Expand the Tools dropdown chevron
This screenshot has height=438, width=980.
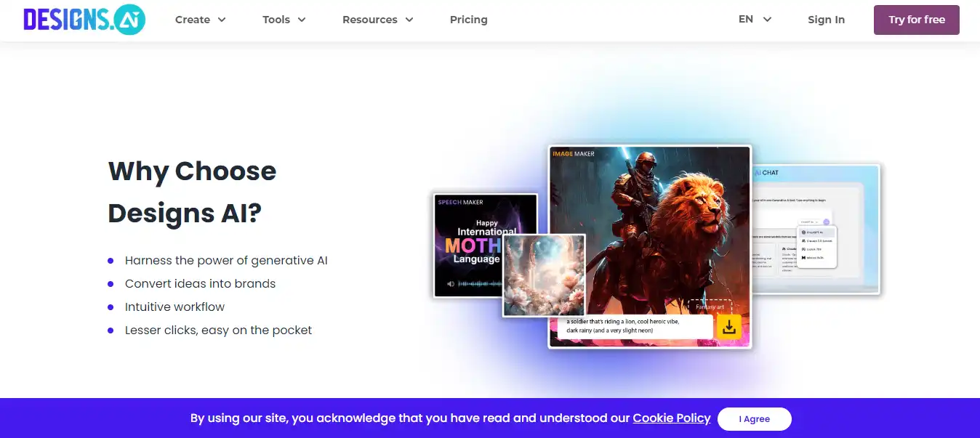(x=302, y=20)
